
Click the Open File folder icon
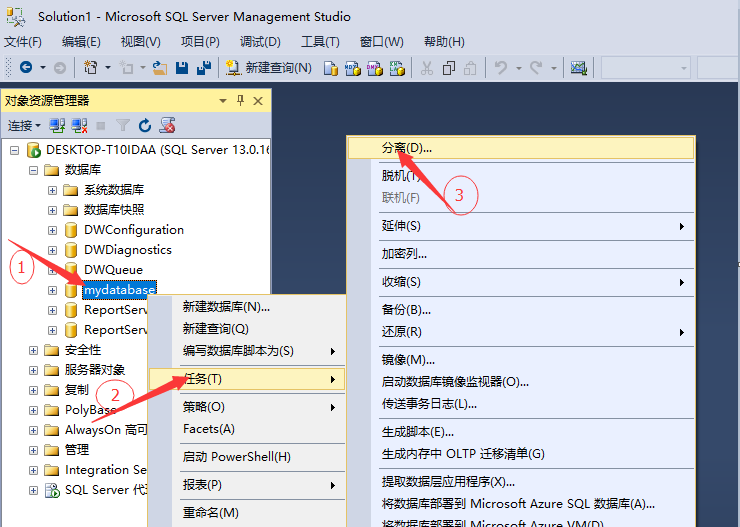click(x=160, y=68)
